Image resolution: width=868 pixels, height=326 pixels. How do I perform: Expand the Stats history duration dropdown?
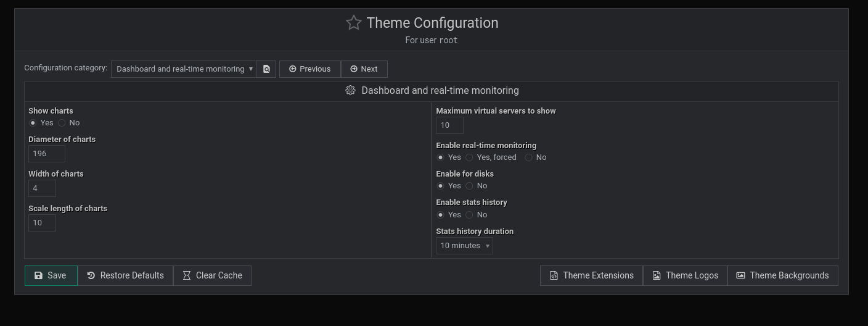coord(464,246)
